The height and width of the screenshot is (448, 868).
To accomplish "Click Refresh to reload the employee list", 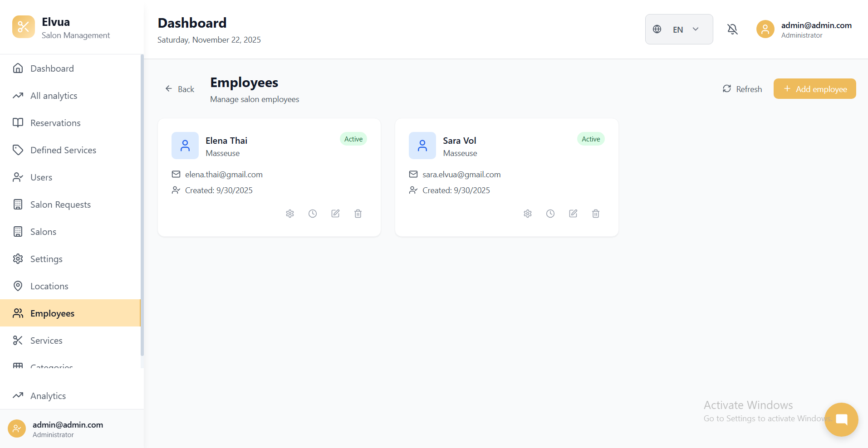I will coord(742,88).
